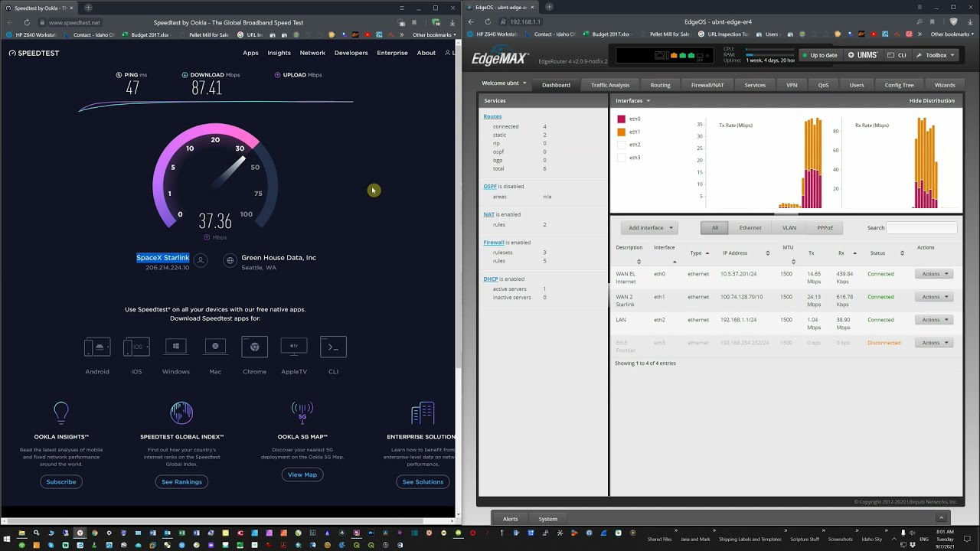Click the Ookla Insights lightbulb icon
This screenshot has width=980, height=551.
coord(61,412)
